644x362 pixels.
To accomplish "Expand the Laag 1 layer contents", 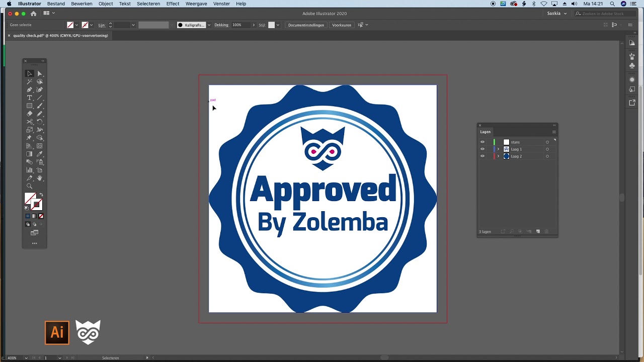I will 499,149.
